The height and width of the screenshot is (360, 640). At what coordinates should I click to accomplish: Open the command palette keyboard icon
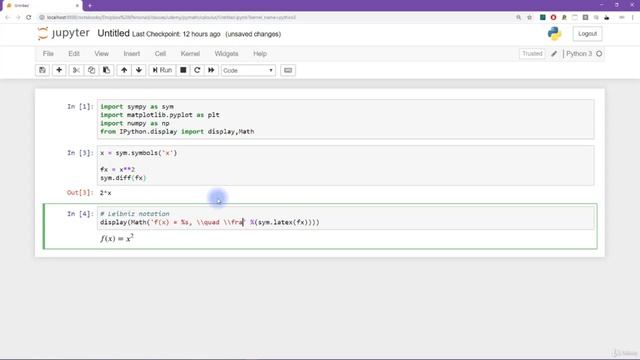pos(288,70)
